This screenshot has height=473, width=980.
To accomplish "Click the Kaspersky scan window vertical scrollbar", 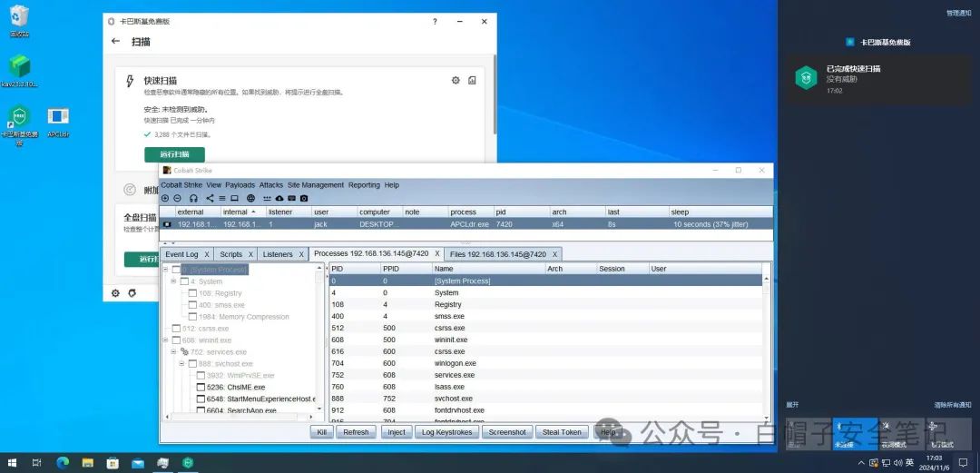I will [x=494, y=94].
